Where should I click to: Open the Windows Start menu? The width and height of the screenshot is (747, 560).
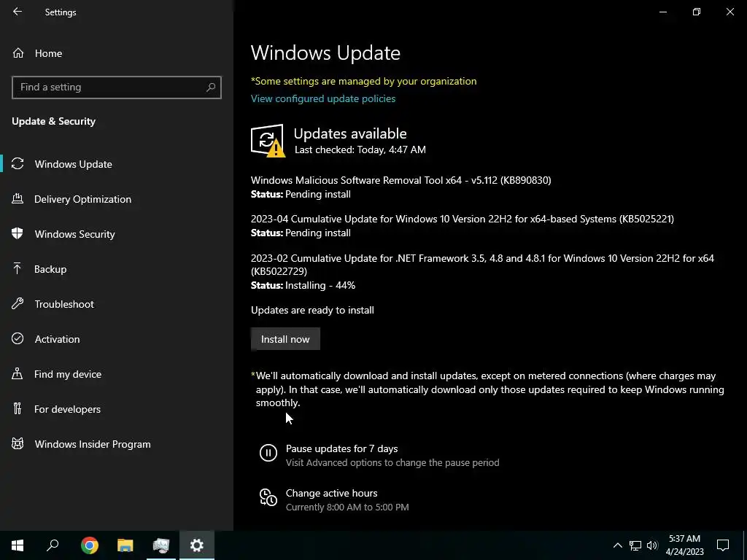pyautogui.click(x=18, y=545)
